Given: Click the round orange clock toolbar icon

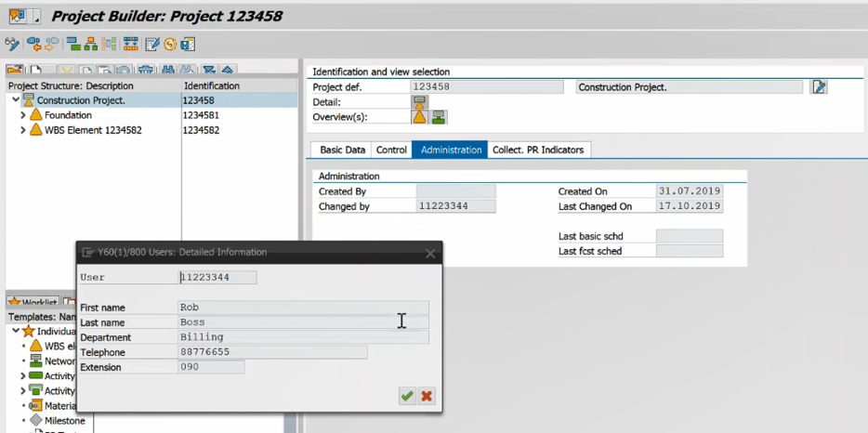Looking at the screenshot, I should 170,44.
